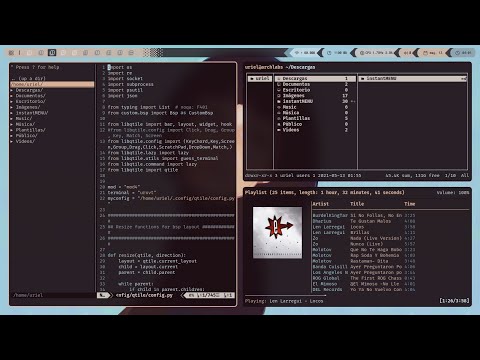Select the Música/ folder name in NERDTree

(25, 124)
